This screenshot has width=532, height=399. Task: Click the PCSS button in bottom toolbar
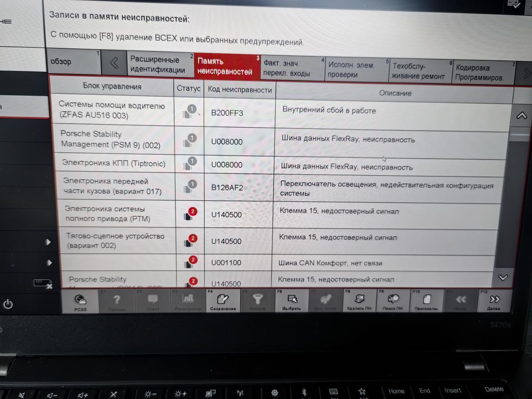[x=80, y=301]
